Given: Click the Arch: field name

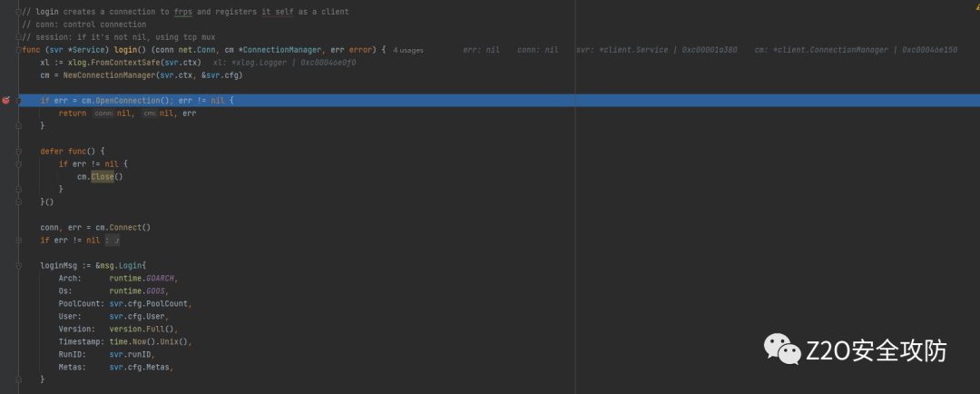Looking at the screenshot, I should tap(70, 278).
